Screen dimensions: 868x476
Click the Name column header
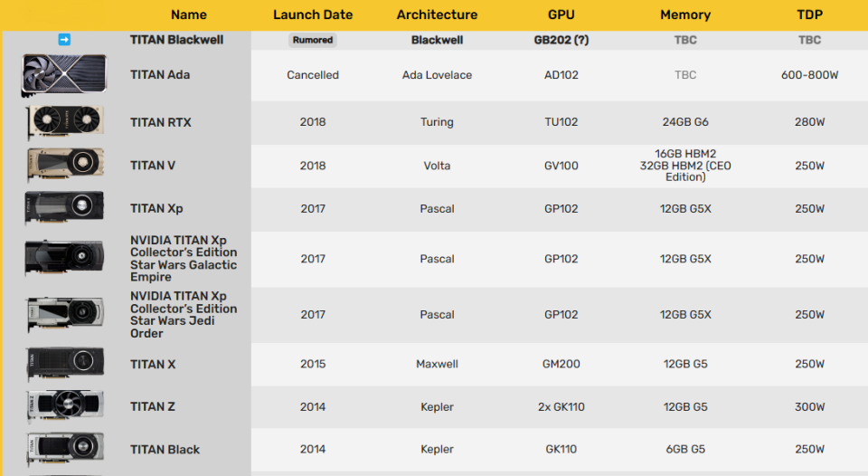tap(189, 15)
